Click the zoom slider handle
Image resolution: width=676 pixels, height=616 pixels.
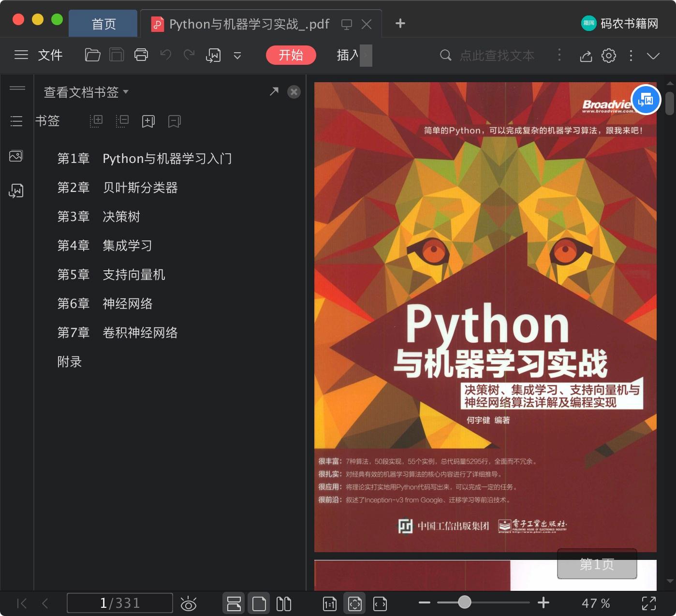click(464, 602)
